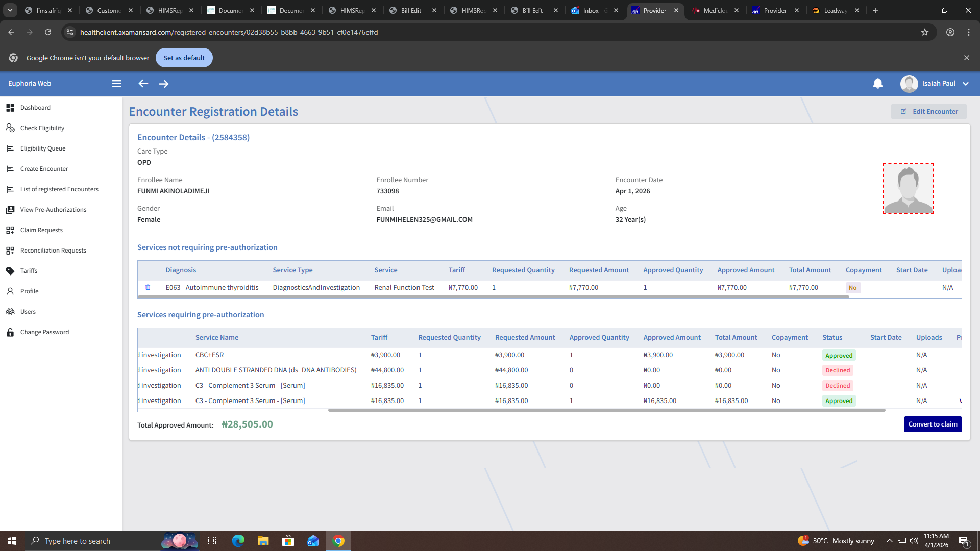Open the Chrome tab search dropdown
The image size is (980, 551).
pos(10,10)
